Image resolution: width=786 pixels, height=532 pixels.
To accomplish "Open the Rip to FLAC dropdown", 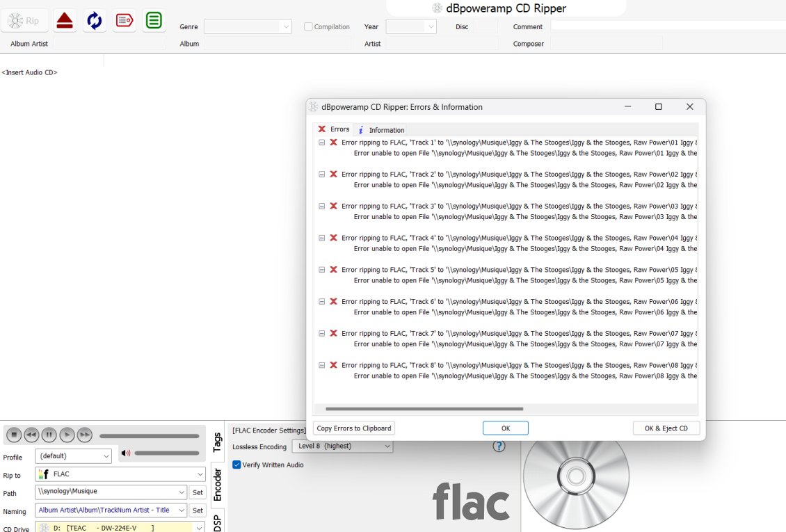I will [x=120, y=474].
